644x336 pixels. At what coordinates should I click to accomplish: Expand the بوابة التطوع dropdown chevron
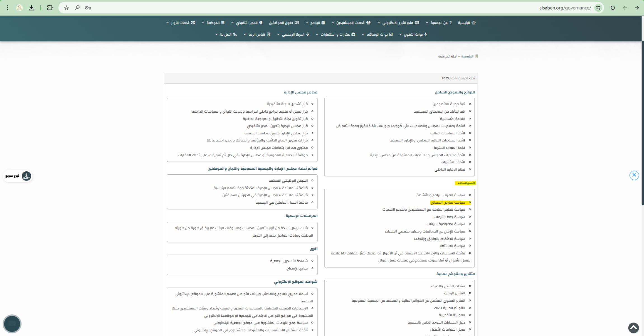(x=400, y=34)
